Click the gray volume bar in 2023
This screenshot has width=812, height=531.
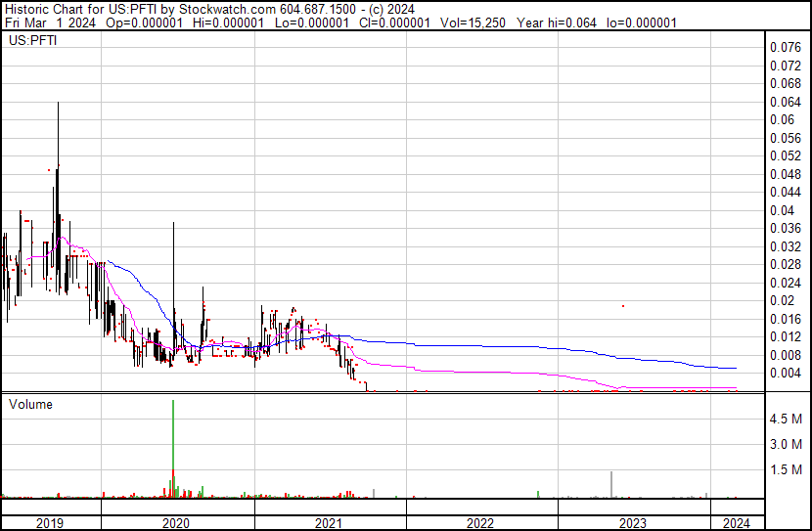[611, 485]
